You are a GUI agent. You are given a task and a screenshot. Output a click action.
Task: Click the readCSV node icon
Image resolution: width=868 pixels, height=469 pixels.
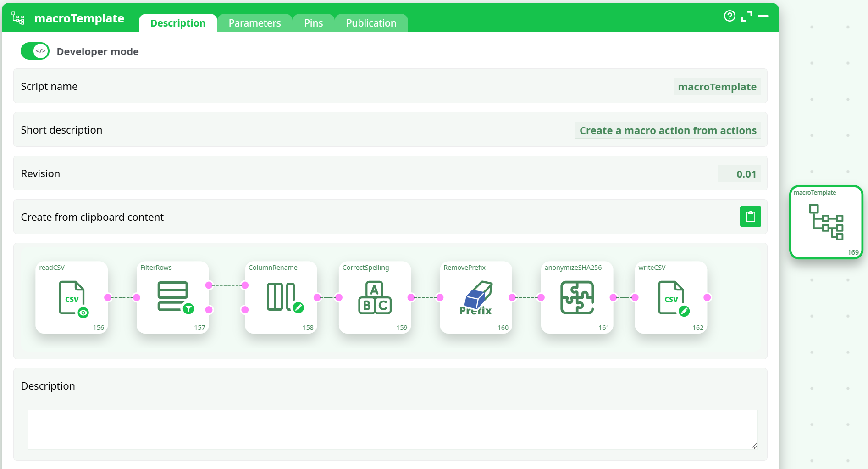click(72, 298)
